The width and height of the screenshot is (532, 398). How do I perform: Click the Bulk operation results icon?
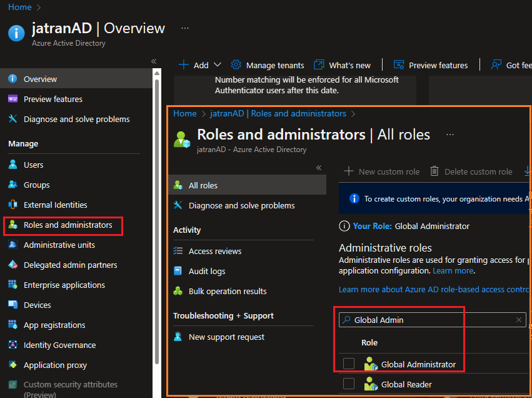178,291
